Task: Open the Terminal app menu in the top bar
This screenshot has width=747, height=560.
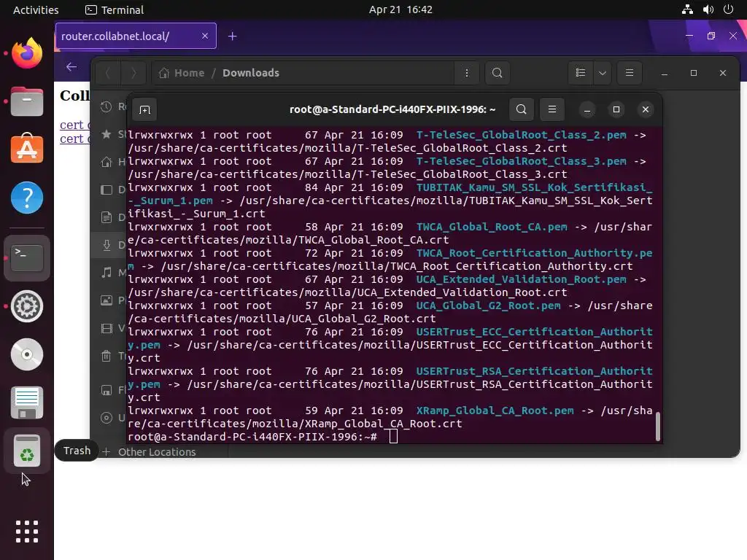Action: (115, 9)
